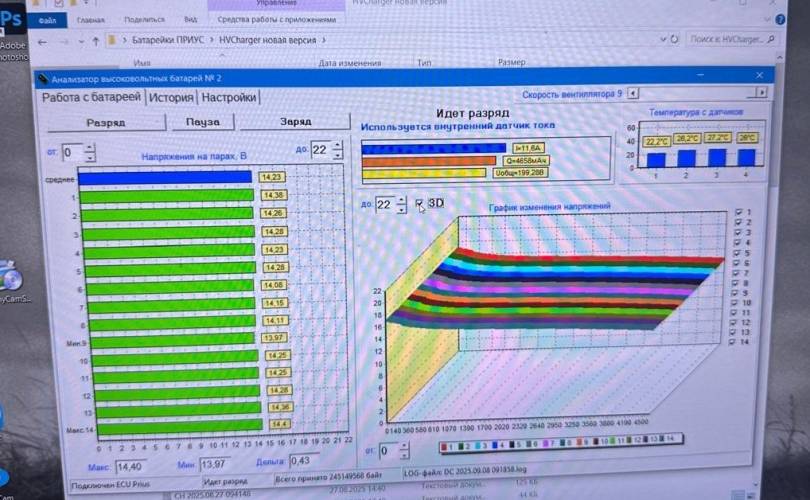Go back in Explorer navigation
The image size is (810, 500).
tap(42, 42)
